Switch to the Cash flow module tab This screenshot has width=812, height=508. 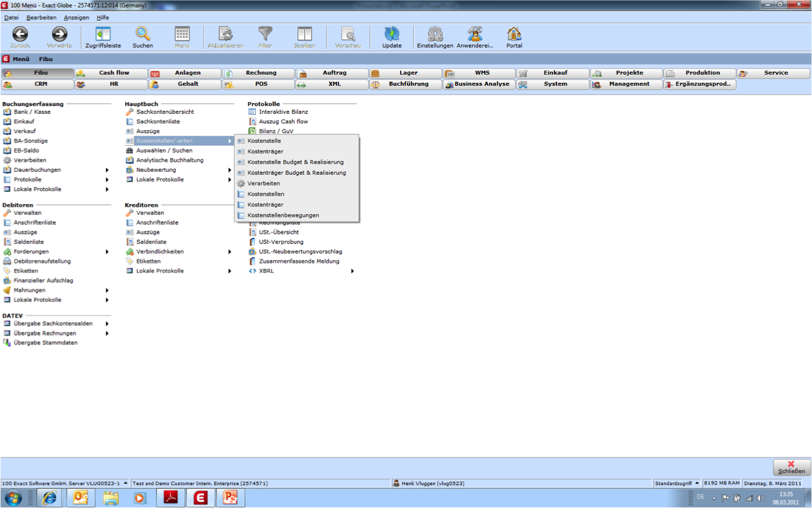point(111,73)
